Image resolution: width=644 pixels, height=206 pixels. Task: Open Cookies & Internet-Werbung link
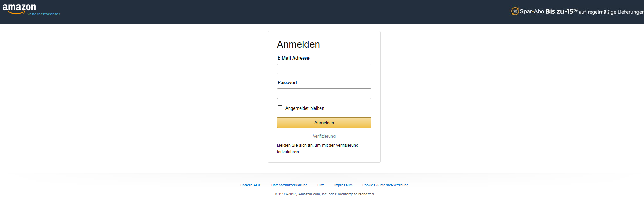(385, 185)
